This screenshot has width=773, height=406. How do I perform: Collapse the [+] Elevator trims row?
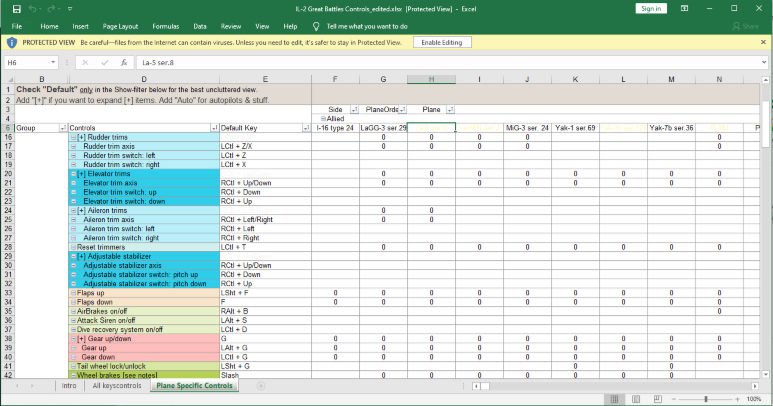[x=73, y=174]
